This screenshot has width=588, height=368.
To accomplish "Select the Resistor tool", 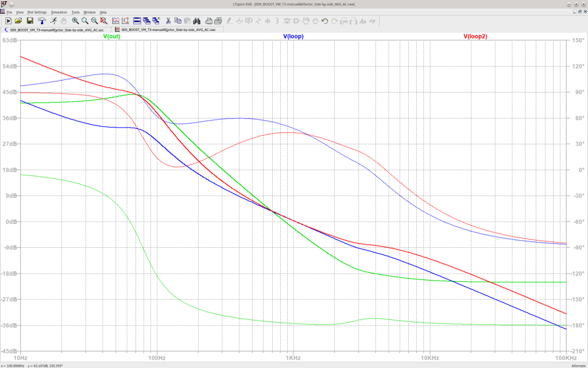I will tap(258, 21).
